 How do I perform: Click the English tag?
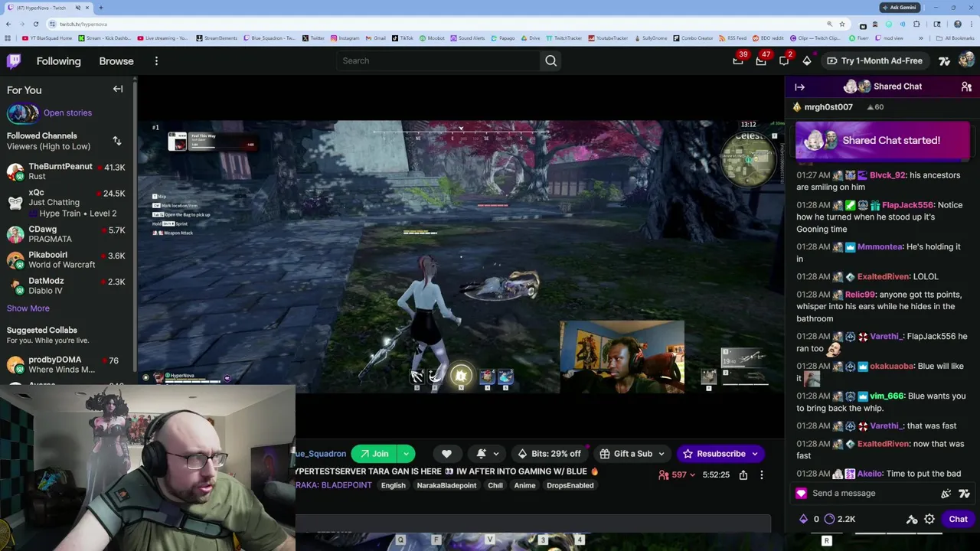pyautogui.click(x=394, y=485)
